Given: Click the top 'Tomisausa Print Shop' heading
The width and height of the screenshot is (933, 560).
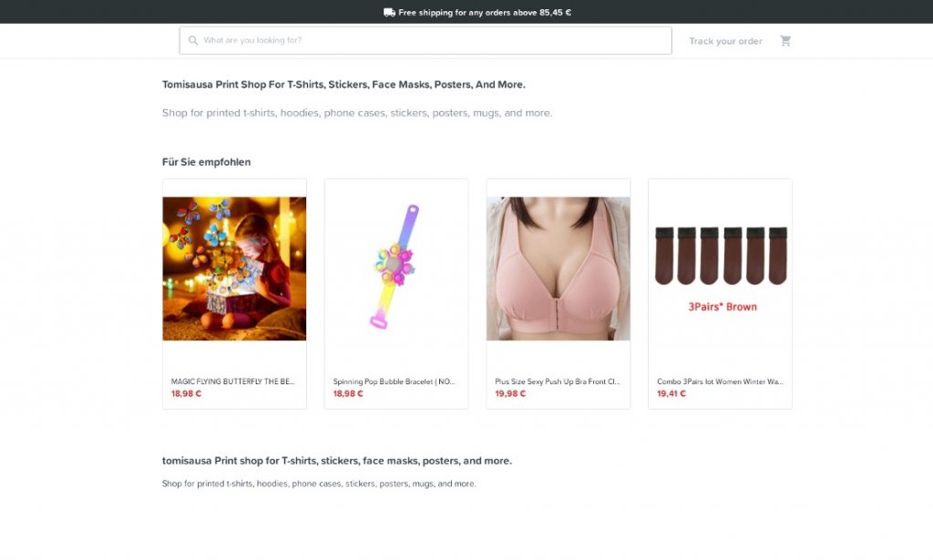Looking at the screenshot, I should tap(343, 85).
